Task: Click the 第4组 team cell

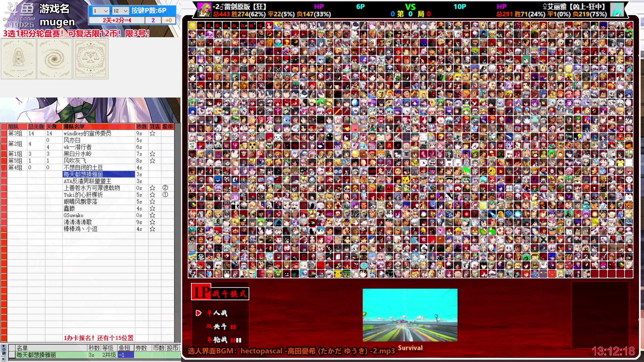Action: click(x=17, y=167)
